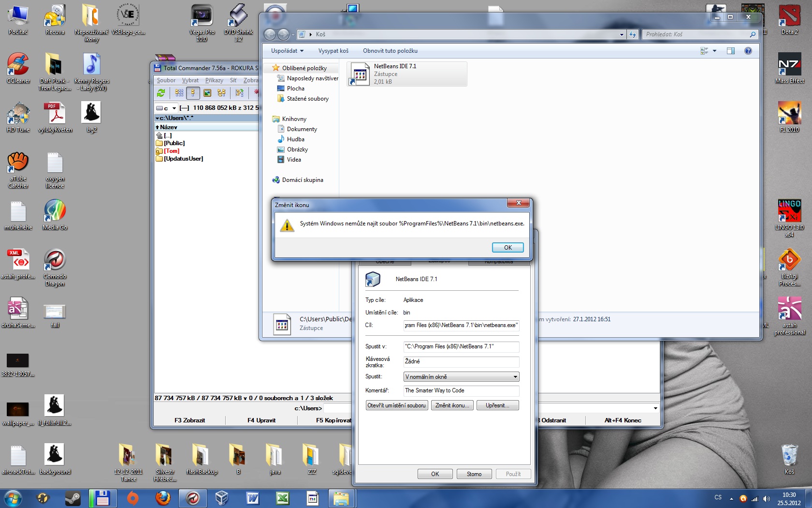Screen dimensions: 812x508
Task: Click the Komentář comment field
Action: (461, 390)
